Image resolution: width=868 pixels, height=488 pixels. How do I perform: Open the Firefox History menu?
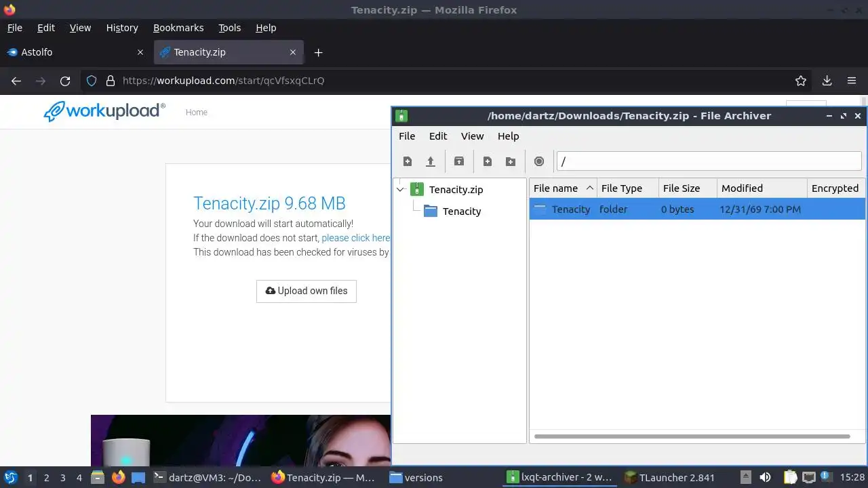click(122, 28)
